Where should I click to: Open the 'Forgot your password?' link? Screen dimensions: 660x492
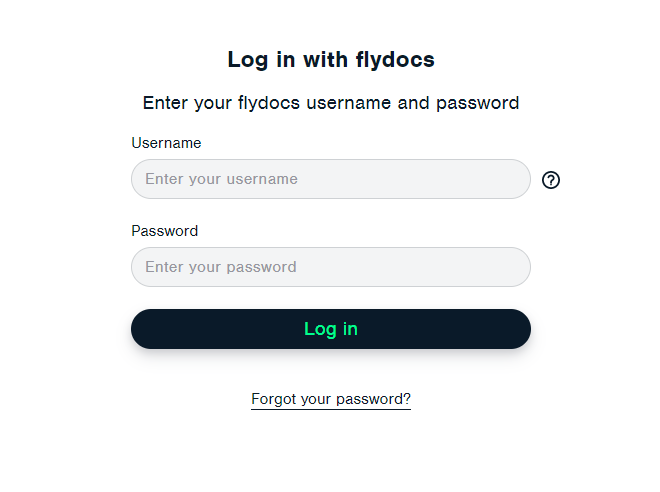coord(331,399)
